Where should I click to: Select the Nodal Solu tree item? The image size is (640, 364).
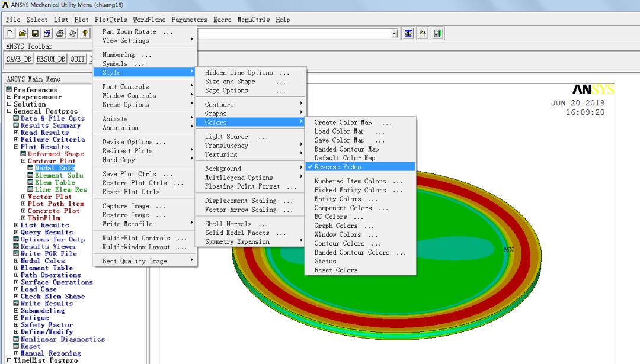pos(55,168)
